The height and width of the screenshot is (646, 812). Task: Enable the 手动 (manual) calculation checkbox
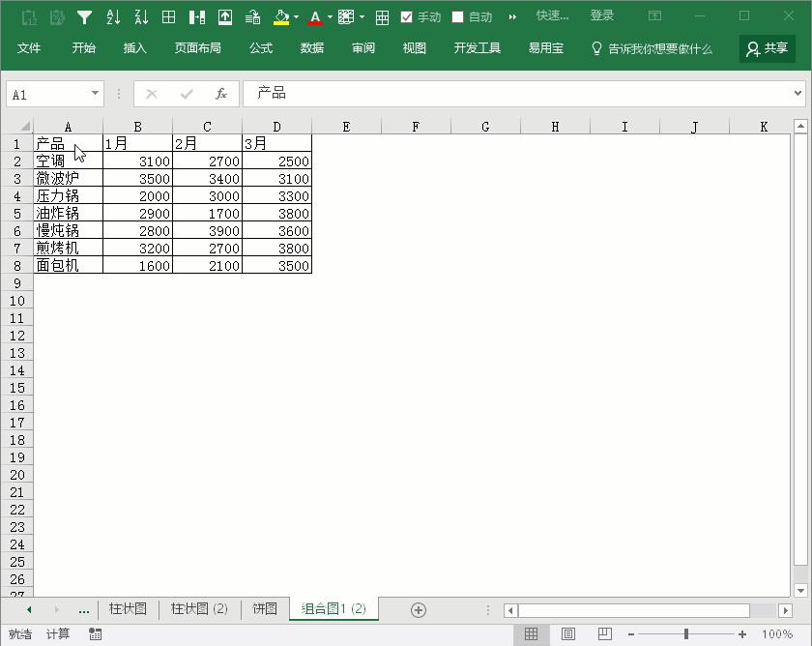tap(407, 15)
